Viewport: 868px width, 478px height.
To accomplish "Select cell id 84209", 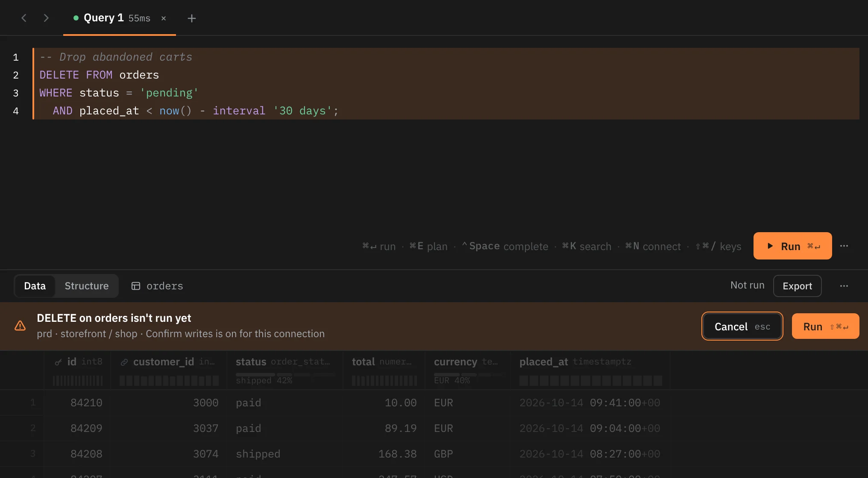I will [77, 428].
